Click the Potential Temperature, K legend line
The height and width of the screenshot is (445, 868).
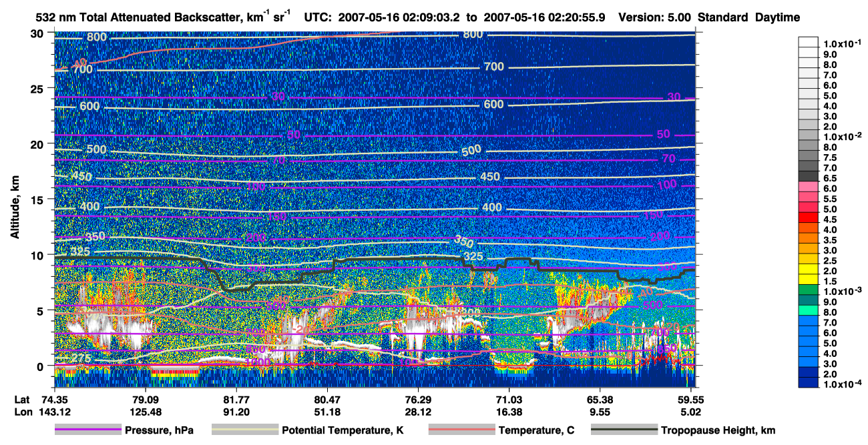[x=244, y=430]
